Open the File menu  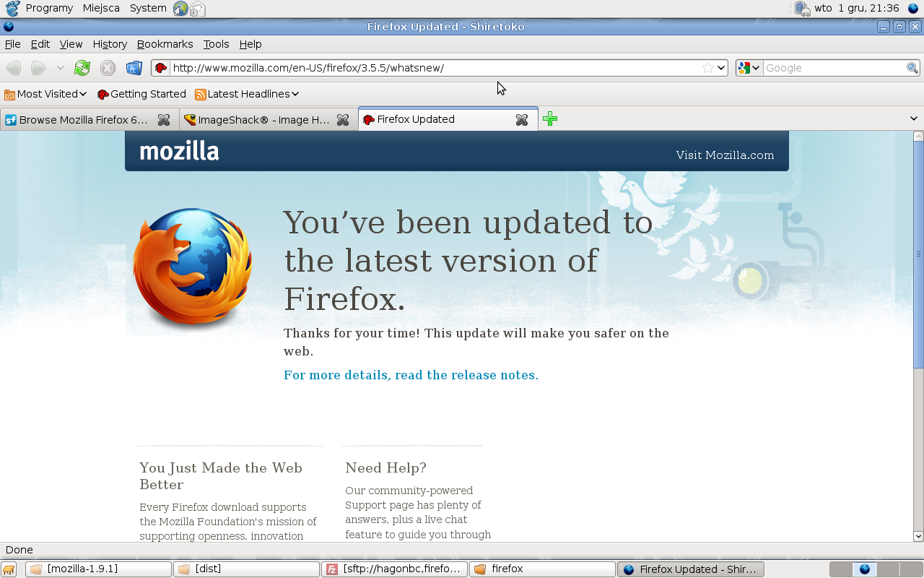coord(13,44)
